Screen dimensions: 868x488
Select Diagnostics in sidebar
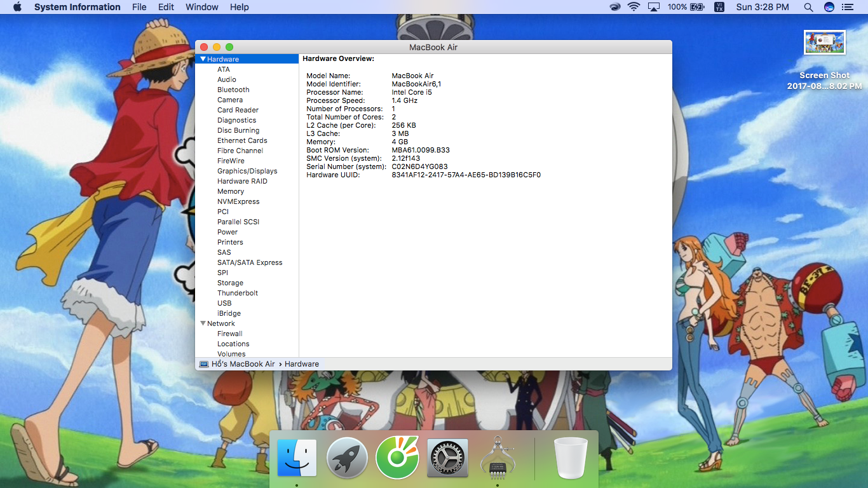tap(237, 120)
